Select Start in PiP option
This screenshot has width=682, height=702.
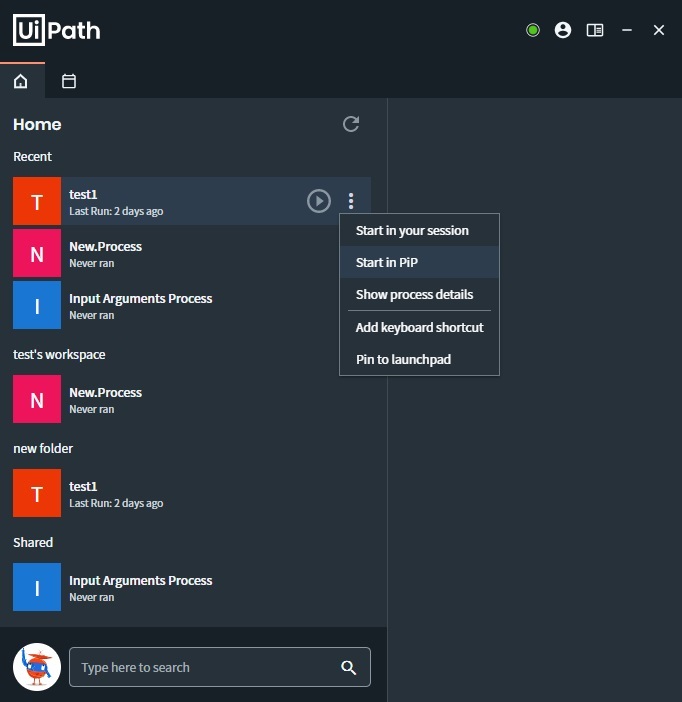(x=419, y=262)
